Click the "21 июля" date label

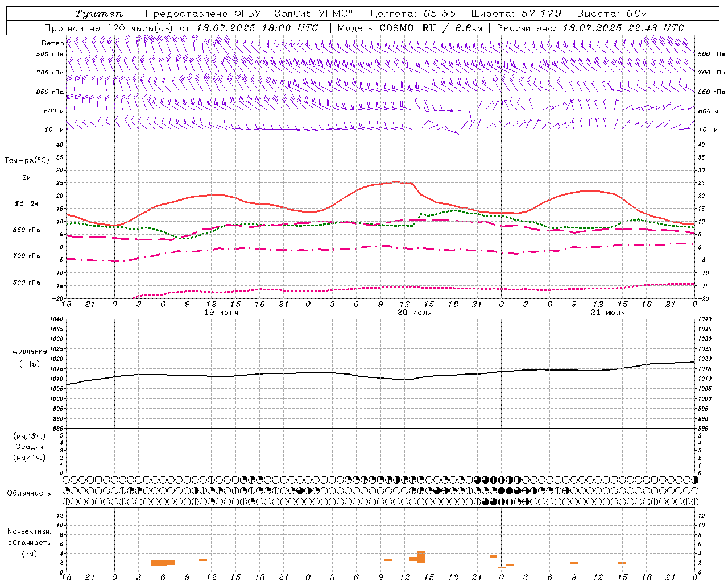tap(608, 313)
